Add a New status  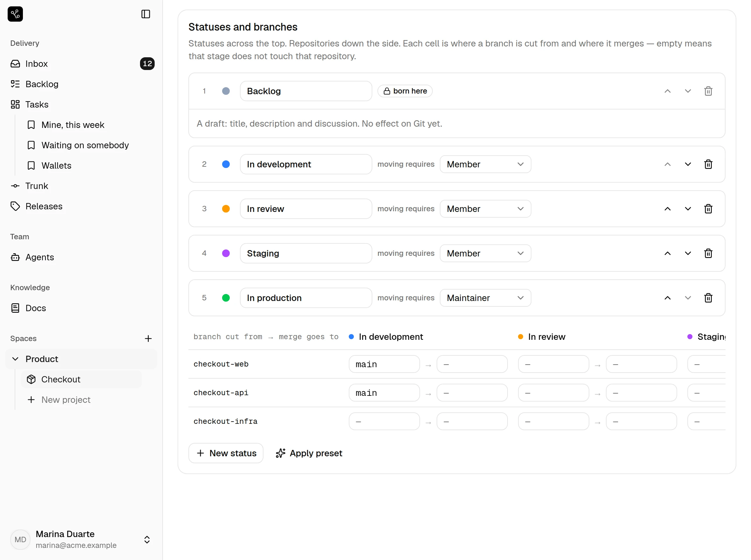[226, 453]
